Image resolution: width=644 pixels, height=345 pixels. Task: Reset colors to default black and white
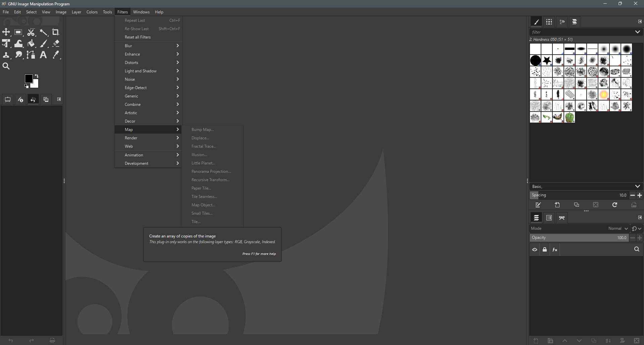(26, 86)
